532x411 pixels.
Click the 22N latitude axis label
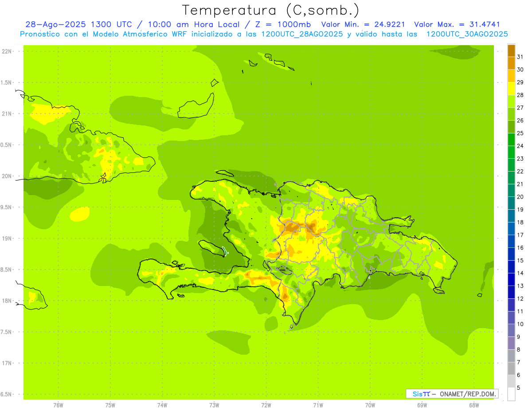pyautogui.click(x=7, y=51)
